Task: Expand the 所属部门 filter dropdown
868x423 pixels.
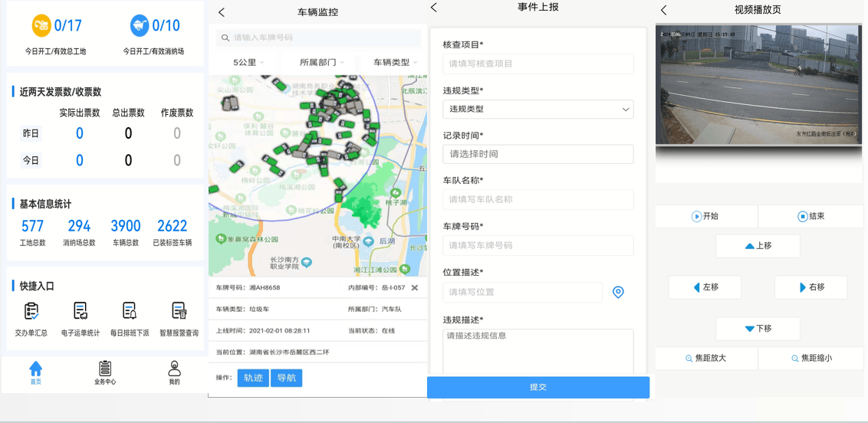Action: pyautogui.click(x=321, y=63)
